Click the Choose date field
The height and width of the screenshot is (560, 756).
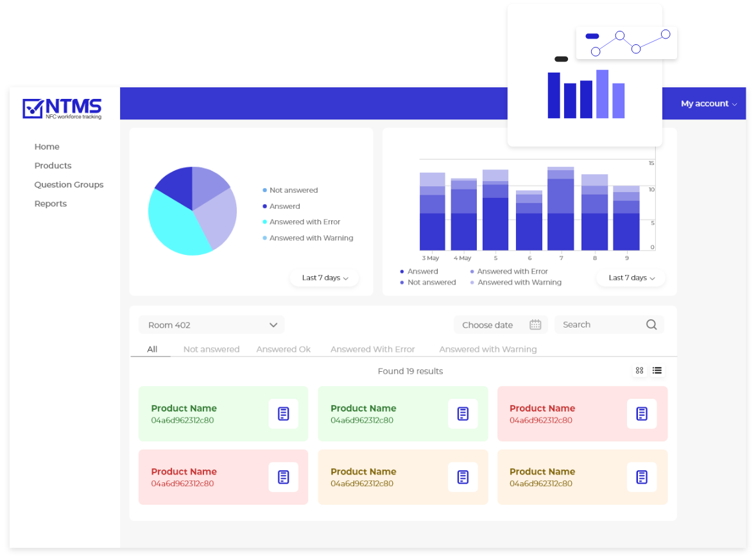click(501, 325)
